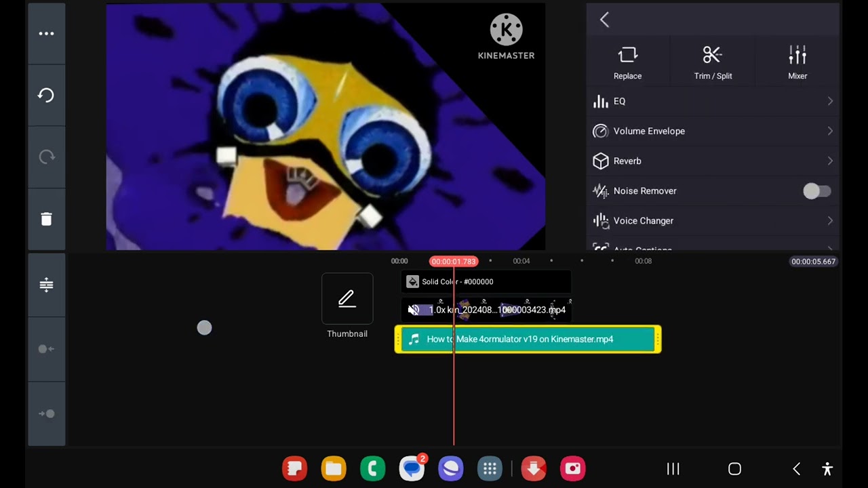Expand Volume Envelope chevron arrow

tap(830, 131)
